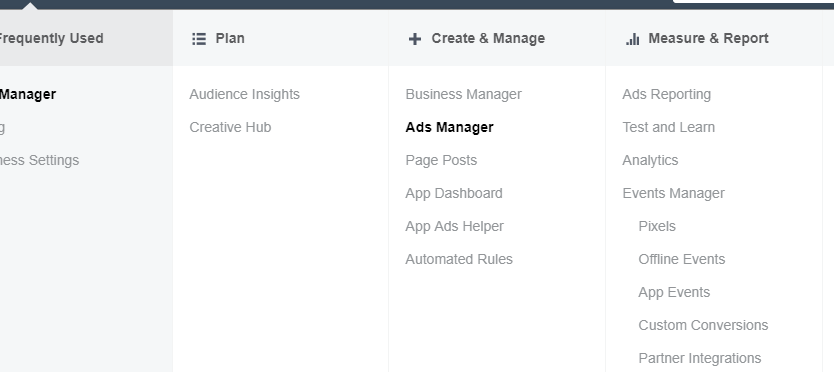Go to Page Posts
This screenshot has height=372, width=834.
[441, 160]
